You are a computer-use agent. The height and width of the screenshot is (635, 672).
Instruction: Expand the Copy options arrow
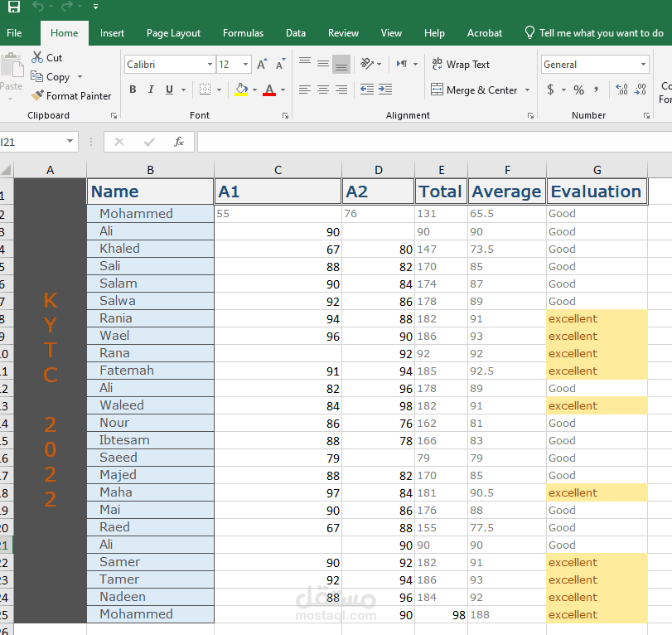[80, 77]
